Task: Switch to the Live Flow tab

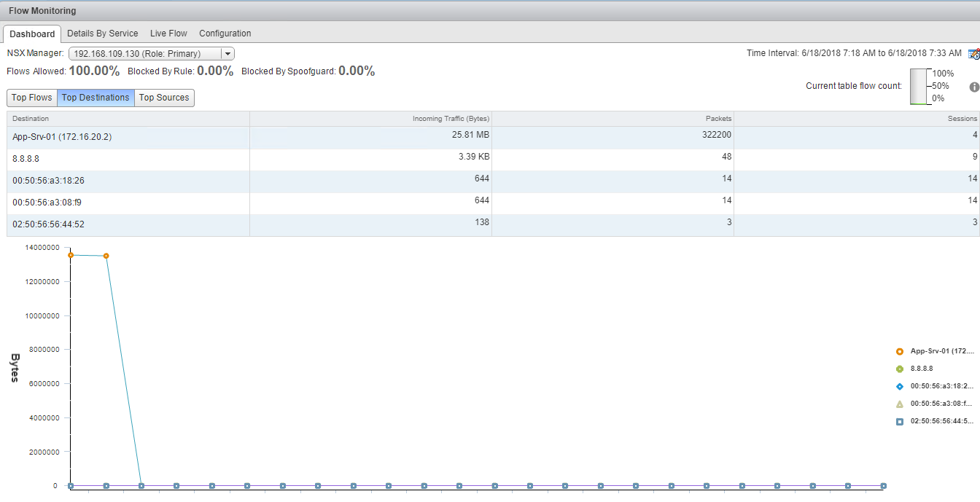Action: 168,34
